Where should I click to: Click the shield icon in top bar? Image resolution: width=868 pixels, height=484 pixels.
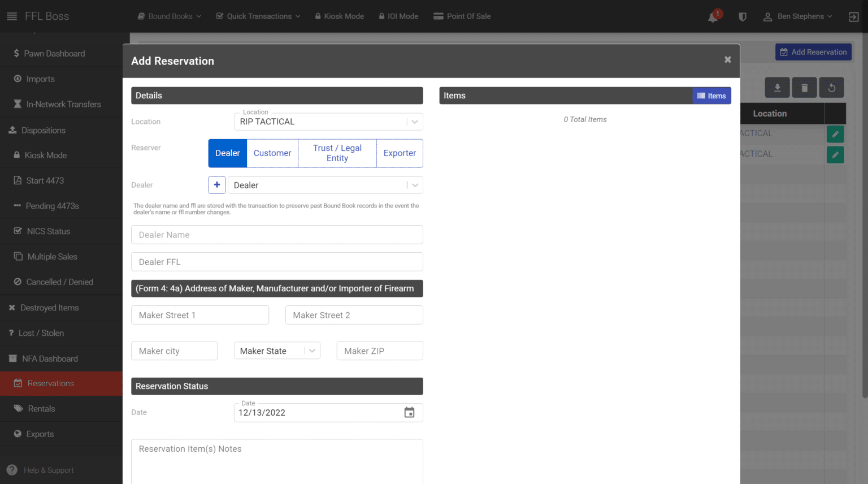pyautogui.click(x=743, y=17)
